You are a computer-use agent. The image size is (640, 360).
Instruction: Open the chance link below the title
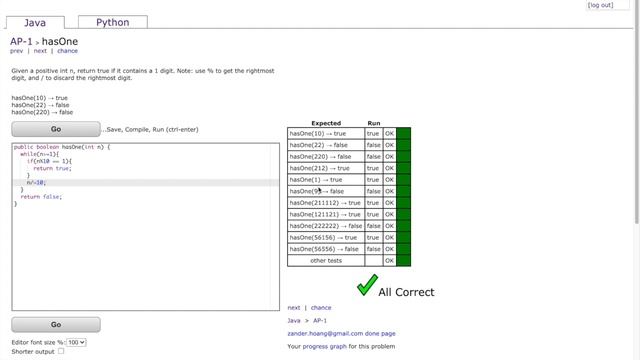click(x=67, y=51)
